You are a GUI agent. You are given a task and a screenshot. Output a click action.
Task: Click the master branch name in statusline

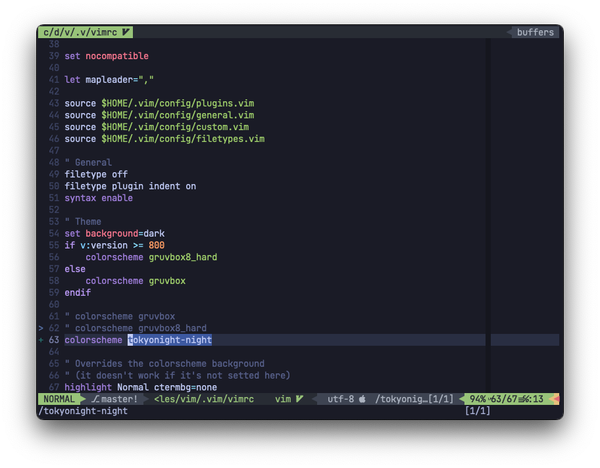point(120,399)
